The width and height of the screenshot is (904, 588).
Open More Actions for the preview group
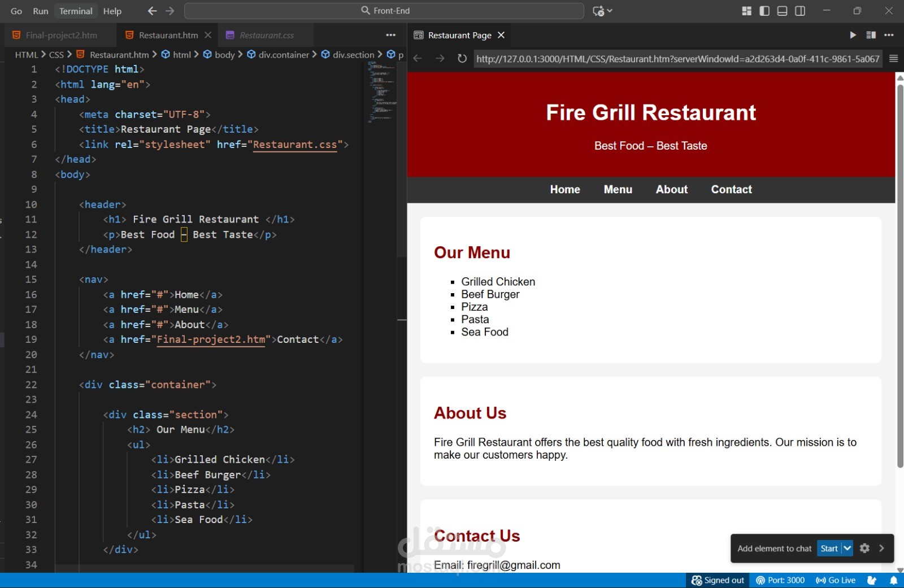(x=889, y=35)
